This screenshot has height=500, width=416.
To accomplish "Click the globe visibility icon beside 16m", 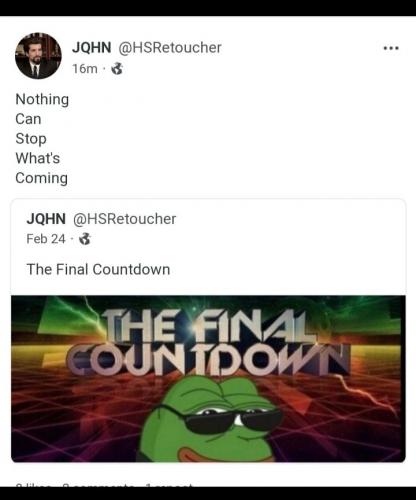I will coord(117,69).
